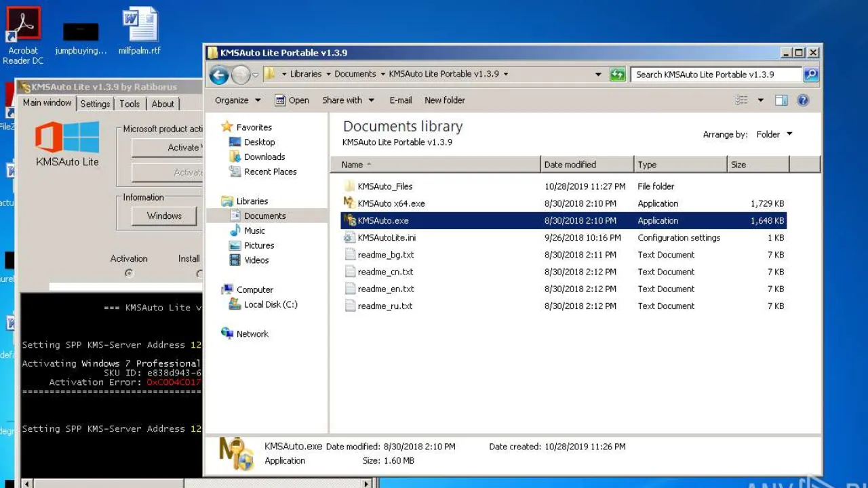The image size is (868, 488).
Task: Show the preview pane icon
Action: (781, 100)
